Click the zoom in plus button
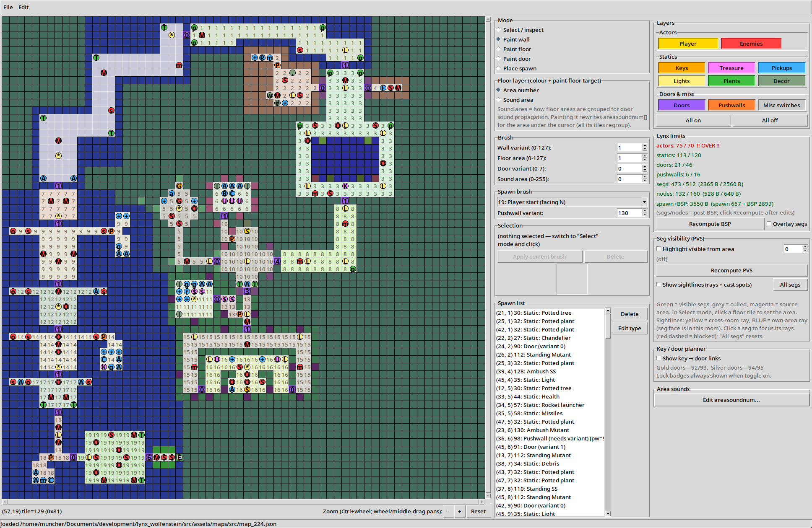Viewport: 812px width, 528px height. (x=460, y=511)
